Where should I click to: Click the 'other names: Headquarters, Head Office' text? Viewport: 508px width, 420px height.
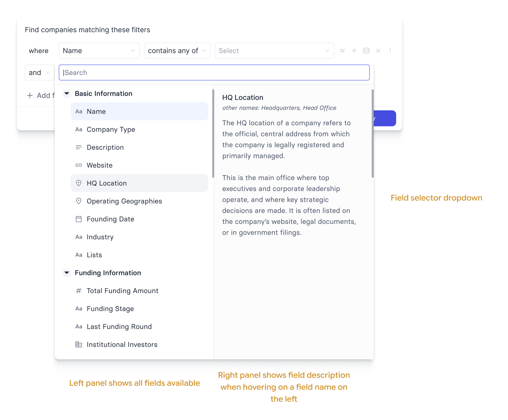click(279, 108)
